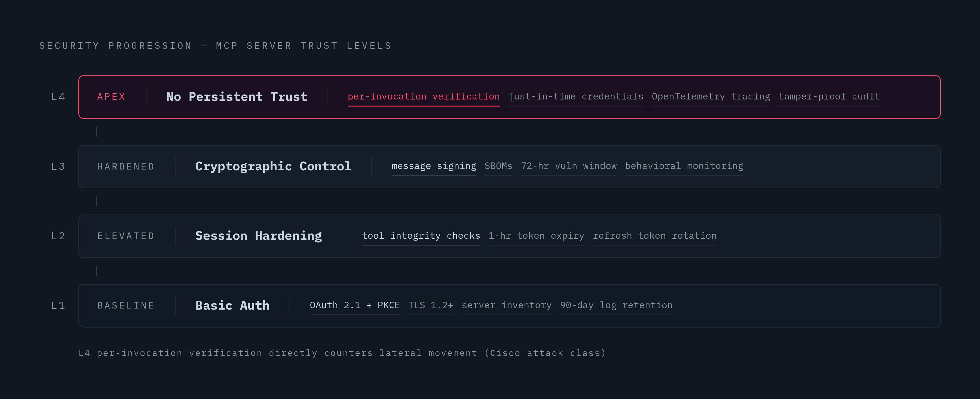Click the 'L4' level marker

click(x=58, y=97)
